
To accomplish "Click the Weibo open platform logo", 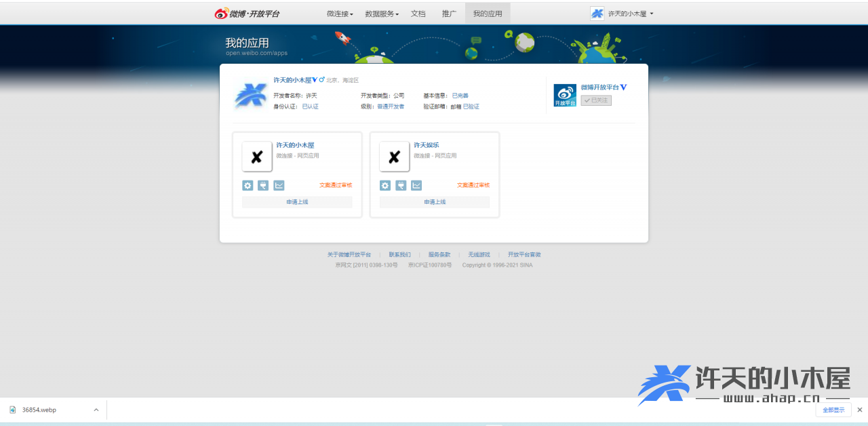I will click(x=247, y=14).
